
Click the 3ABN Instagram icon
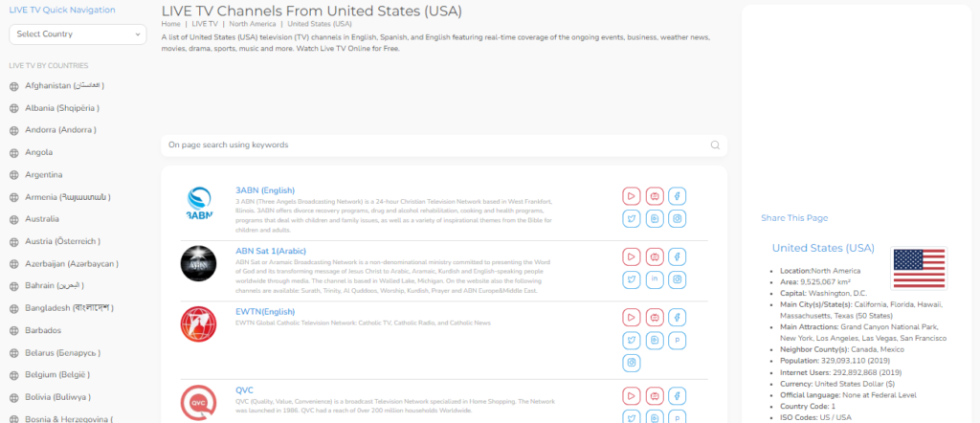click(677, 219)
